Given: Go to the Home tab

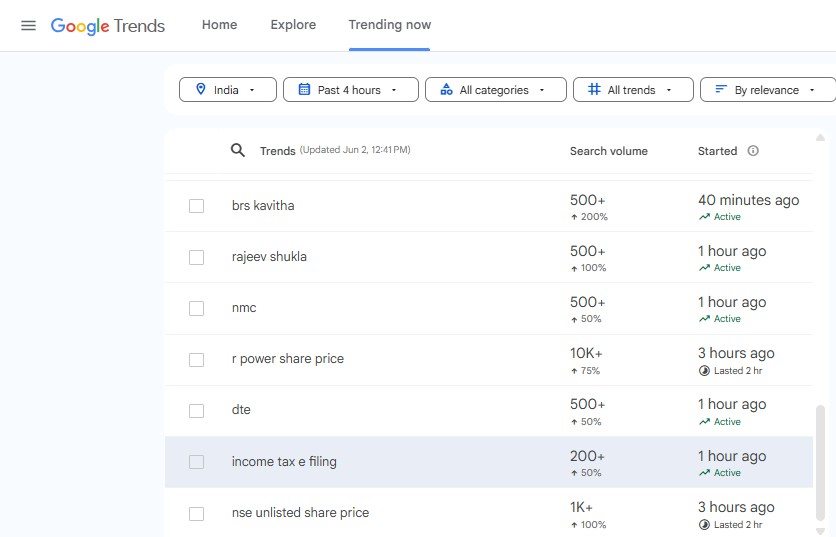Looking at the screenshot, I should pos(219,25).
